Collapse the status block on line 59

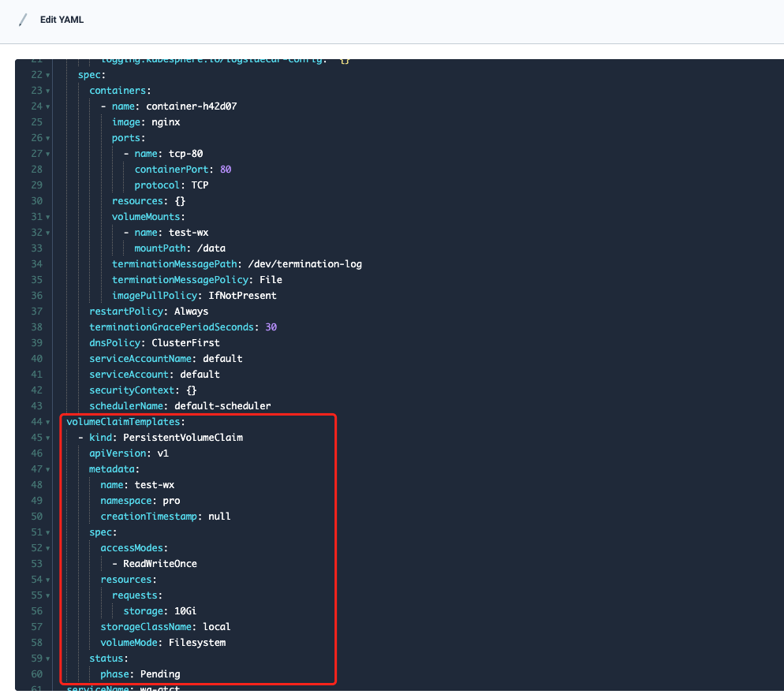[46, 658]
